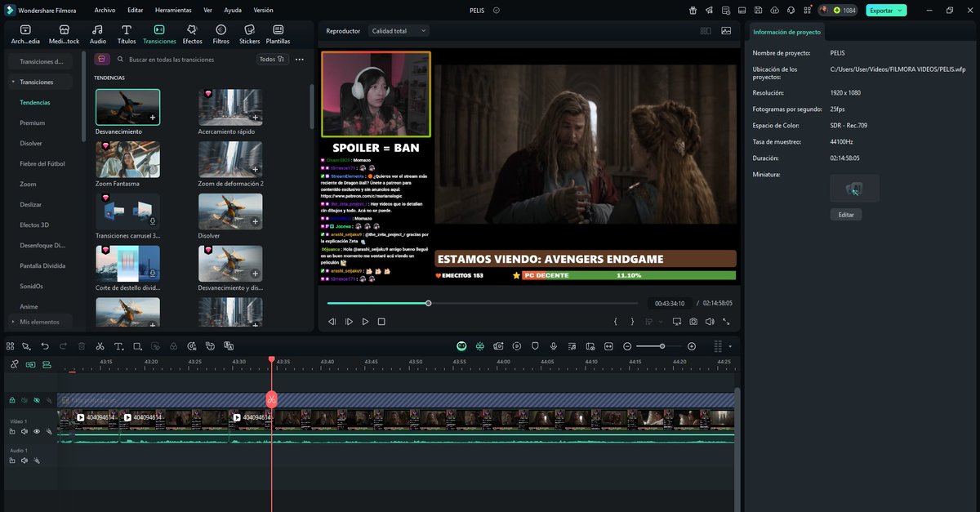The height and width of the screenshot is (512, 980).
Task: Click the undo arrow in timeline toolbar
Action: coord(45,346)
